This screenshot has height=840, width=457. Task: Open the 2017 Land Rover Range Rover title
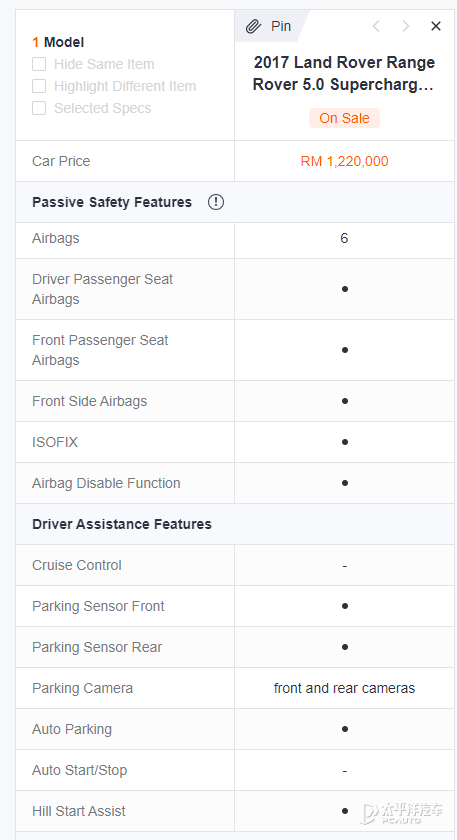pyautogui.click(x=344, y=73)
